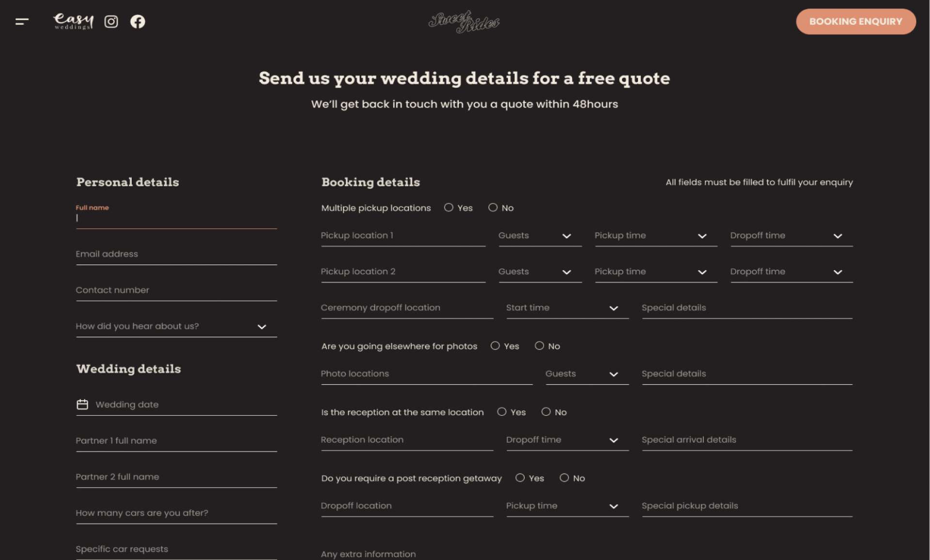This screenshot has height=560, width=930.
Task: Click the Ceremony dropoff location field
Action: pyautogui.click(x=406, y=308)
